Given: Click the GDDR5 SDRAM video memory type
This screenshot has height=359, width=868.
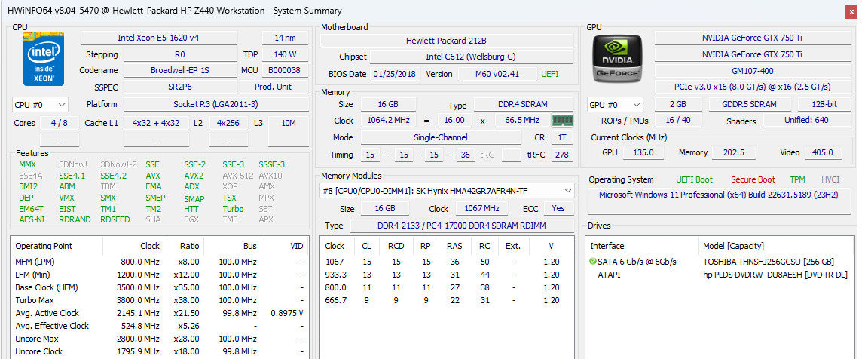Looking at the screenshot, I should pos(750,104).
